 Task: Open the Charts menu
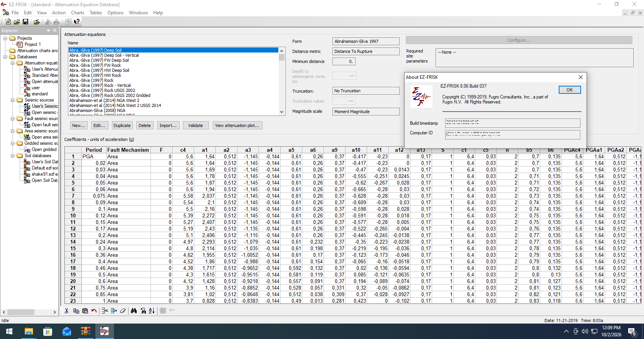[78, 13]
